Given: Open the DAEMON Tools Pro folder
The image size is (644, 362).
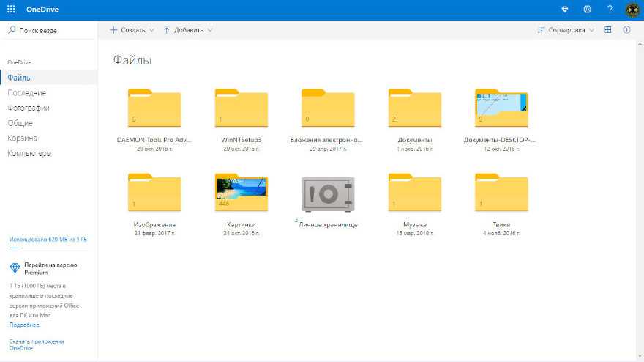Looking at the screenshot, I should point(154,108).
